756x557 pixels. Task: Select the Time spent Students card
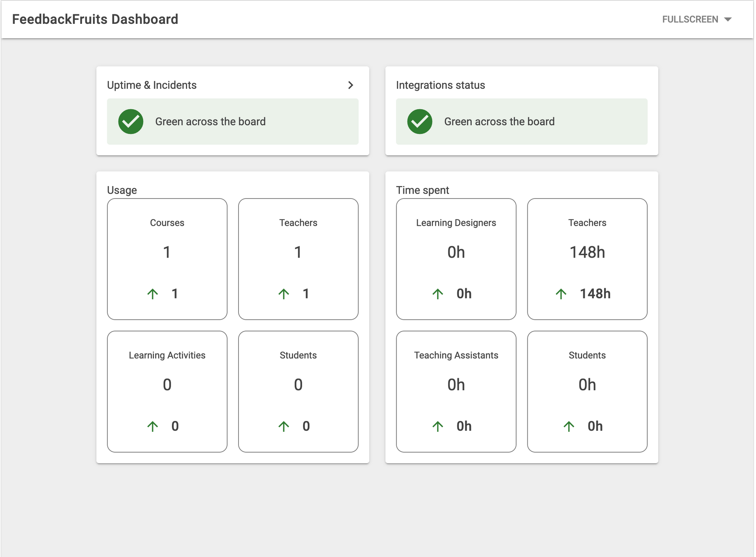(x=587, y=391)
